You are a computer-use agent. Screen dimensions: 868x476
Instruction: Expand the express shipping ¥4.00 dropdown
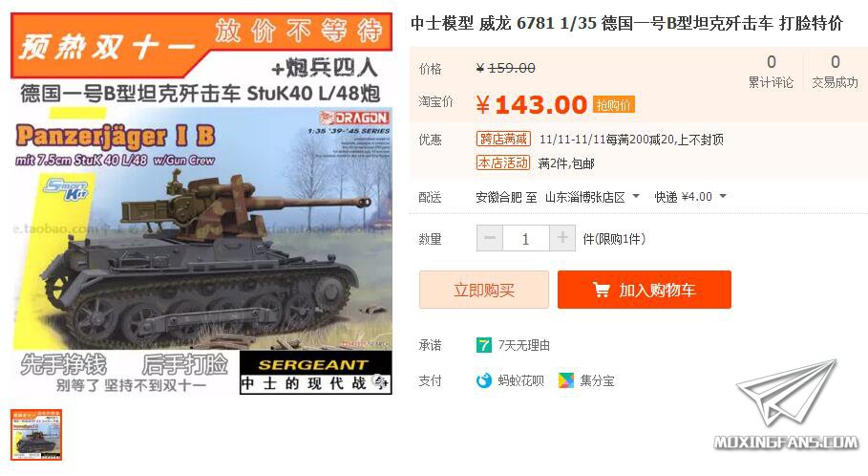click(690, 197)
